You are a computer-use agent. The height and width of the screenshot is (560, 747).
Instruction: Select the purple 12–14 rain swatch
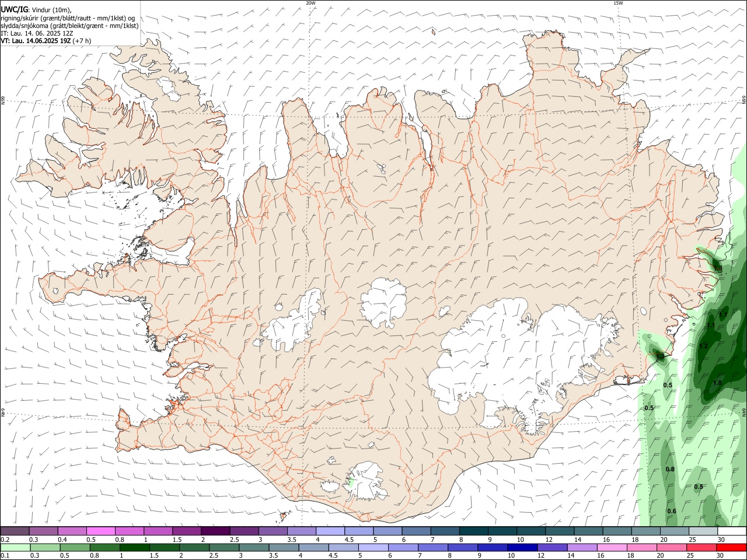[x=552, y=548]
